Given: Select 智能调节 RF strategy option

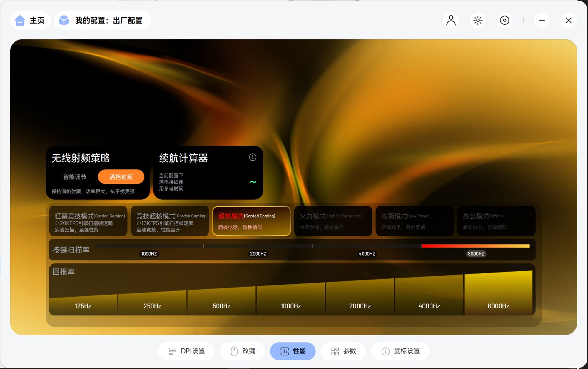Looking at the screenshot, I should point(75,177).
